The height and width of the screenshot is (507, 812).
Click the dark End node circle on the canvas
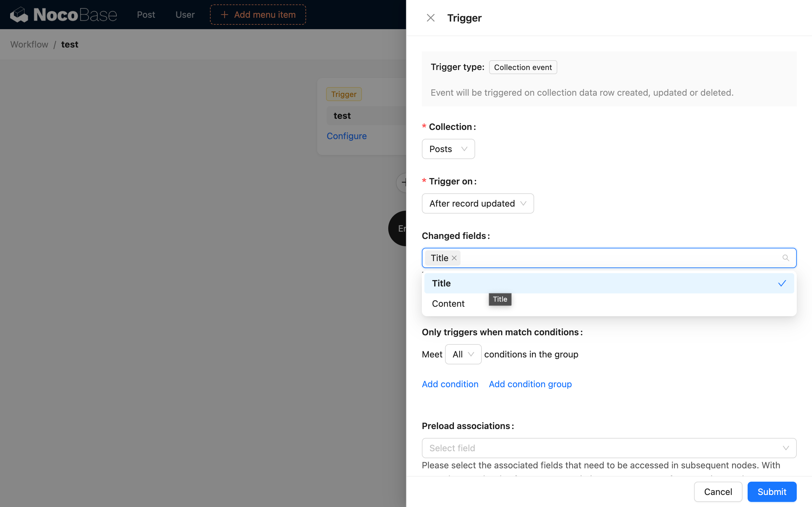pyautogui.click(x=399, y=228)
